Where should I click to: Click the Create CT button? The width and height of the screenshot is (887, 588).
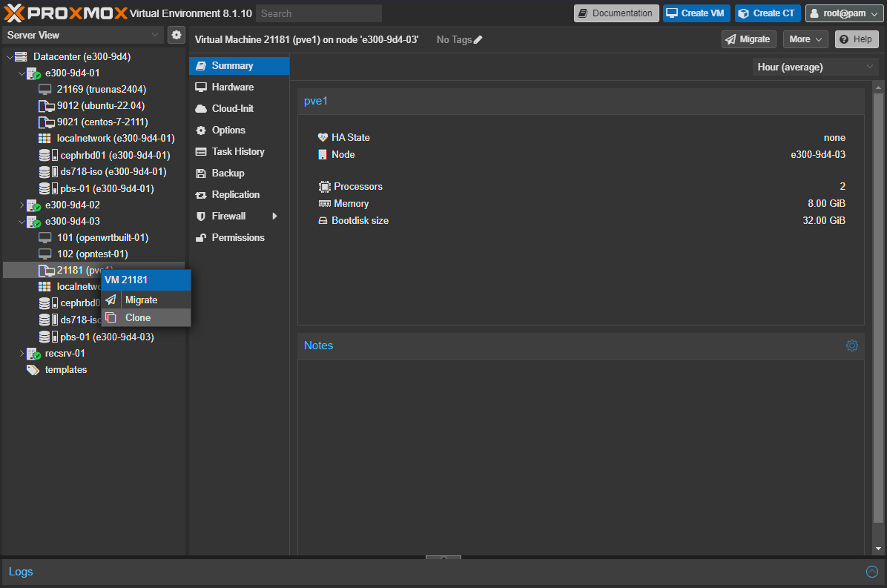[768, 13]
